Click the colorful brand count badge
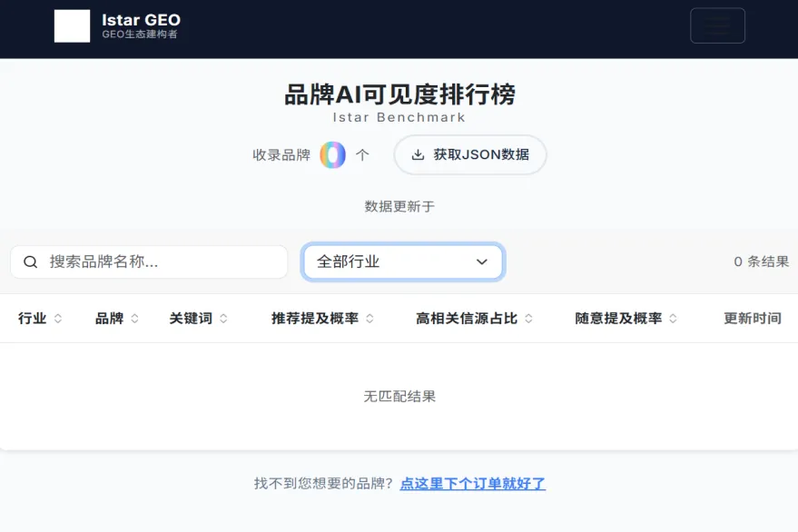 (x=333, y=155)
